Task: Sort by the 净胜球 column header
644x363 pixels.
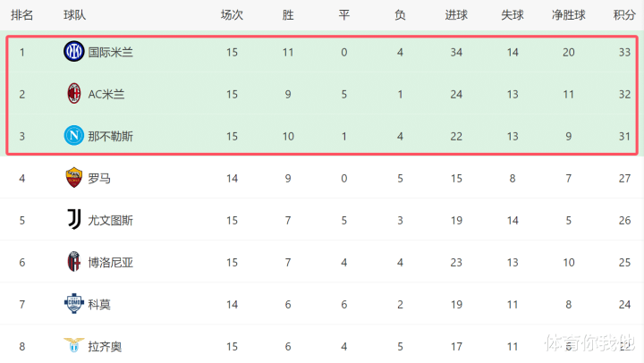Action: point(569,14)
